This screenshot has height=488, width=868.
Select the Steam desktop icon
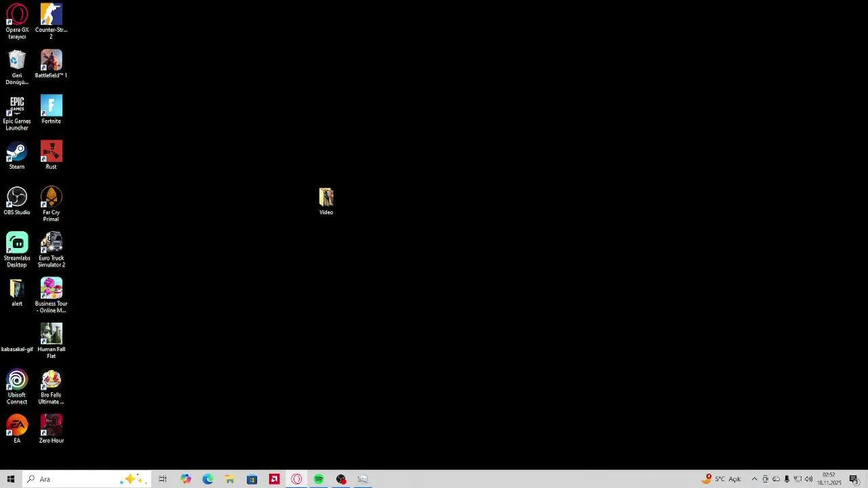pyautogui.click(x=17, y=155)
